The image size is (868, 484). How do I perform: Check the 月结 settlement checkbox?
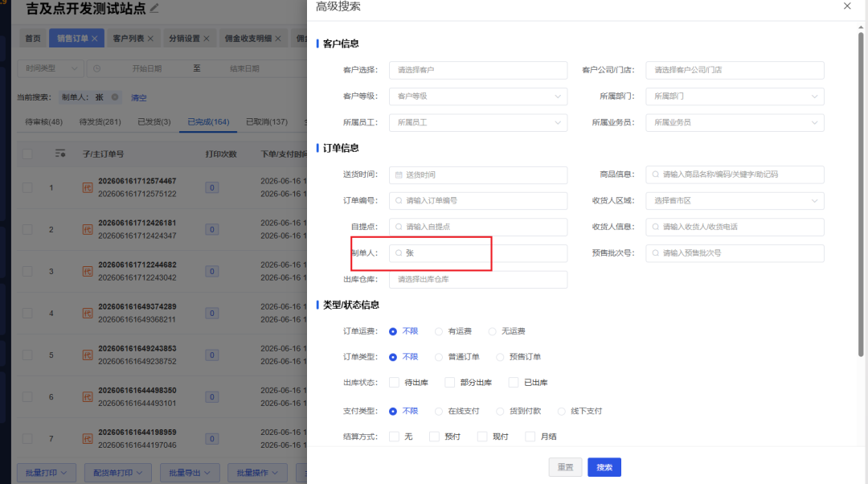(530, 437)
